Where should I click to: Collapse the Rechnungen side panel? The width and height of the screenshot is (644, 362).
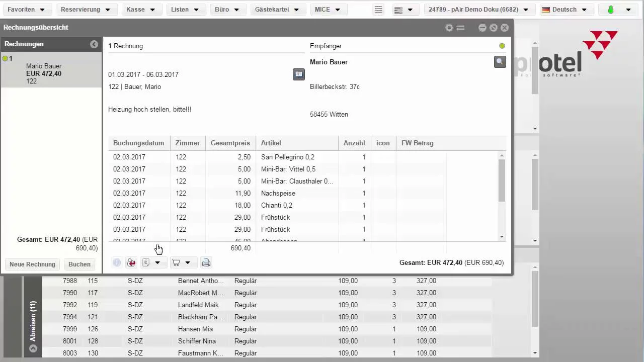[x=94, y=44]
